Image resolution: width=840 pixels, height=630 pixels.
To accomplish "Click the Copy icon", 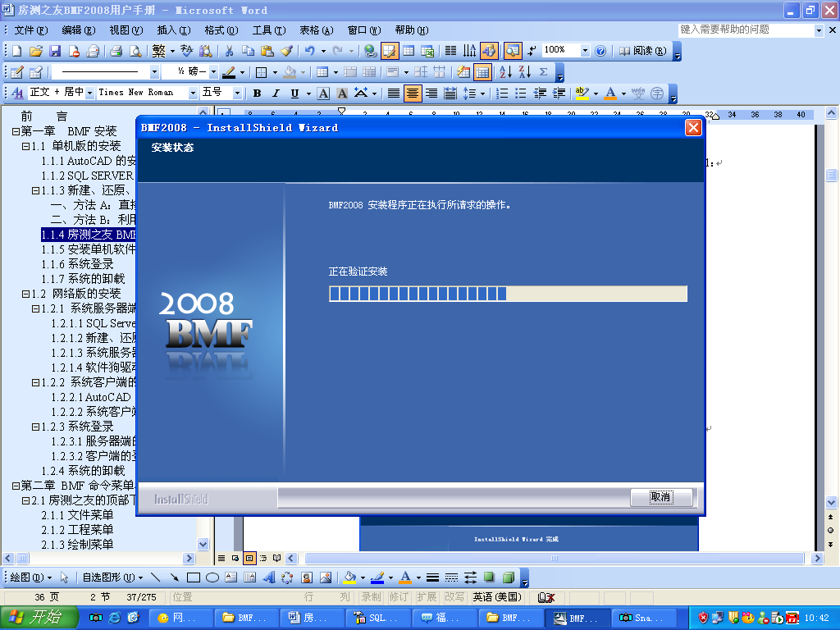I will click(248, 51).
